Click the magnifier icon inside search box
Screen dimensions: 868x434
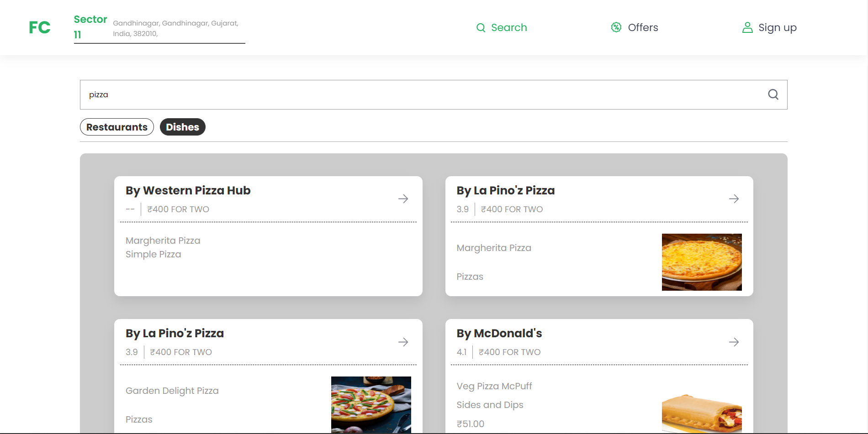click(773, 94)
